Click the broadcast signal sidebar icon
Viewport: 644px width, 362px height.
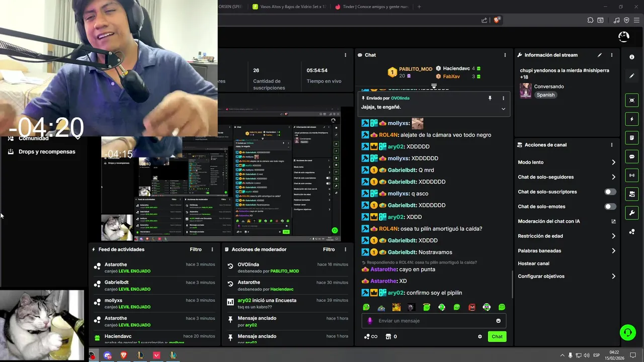pyautogui.click(x=632, y=175)
